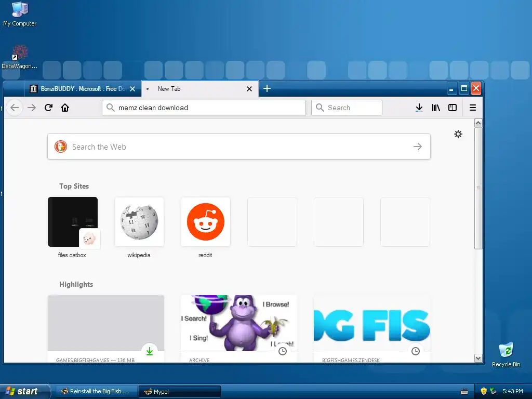The image size is (532, 399).
Task: Go back with the back arrow button
Action: (x=15, y=108)
